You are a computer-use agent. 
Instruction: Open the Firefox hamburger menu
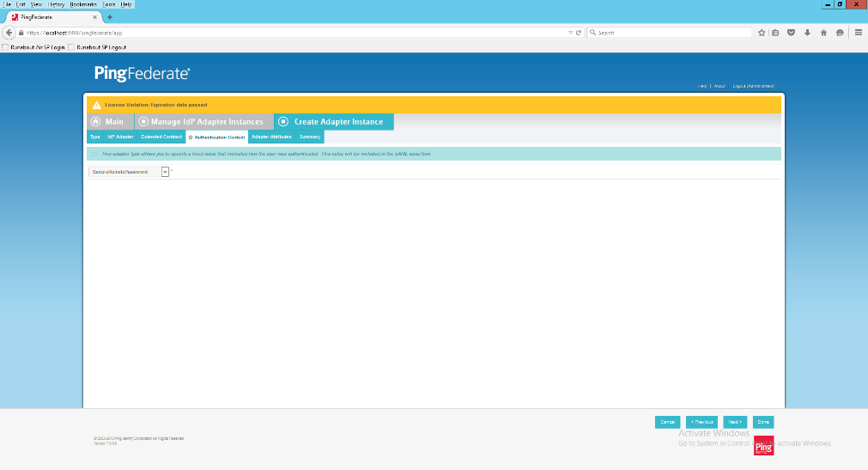coord(859,33)
